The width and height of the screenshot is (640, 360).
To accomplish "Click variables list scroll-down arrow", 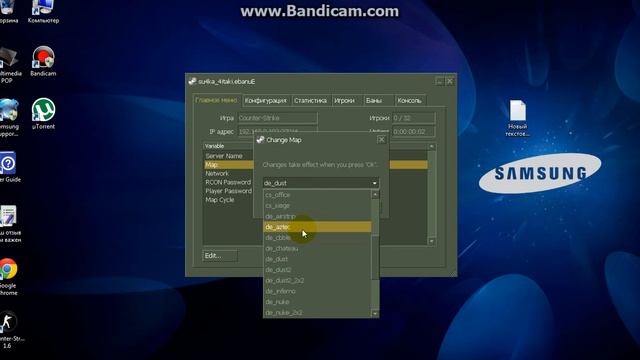I will (432, 241).
